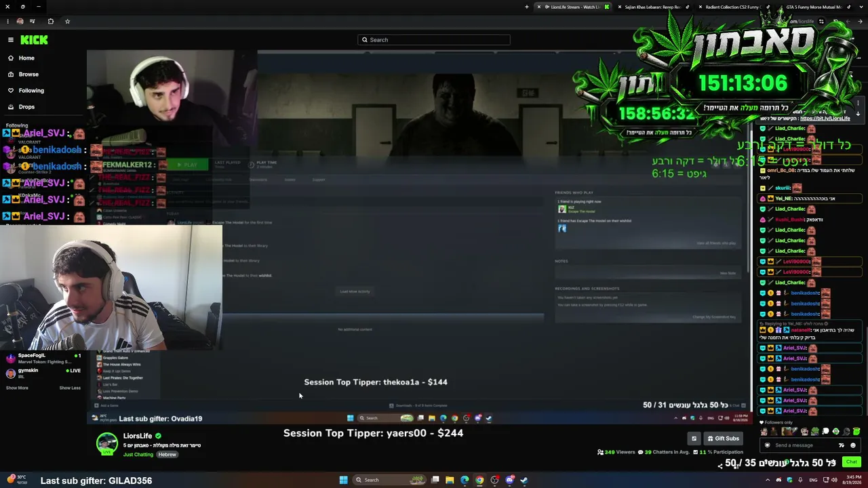Screen dimensions: 868x488
Task: Open Microsoft Edge from the taskbar
Action: tap(465, 480)
